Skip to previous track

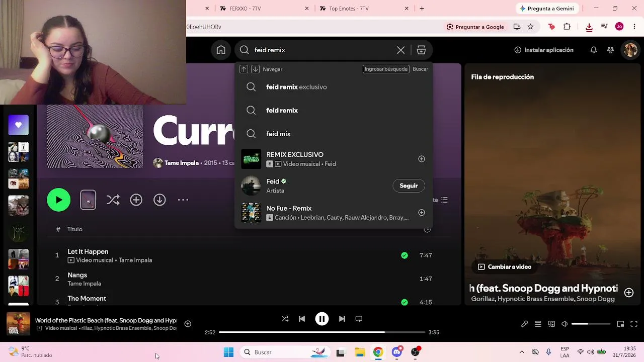coord(302,319)
